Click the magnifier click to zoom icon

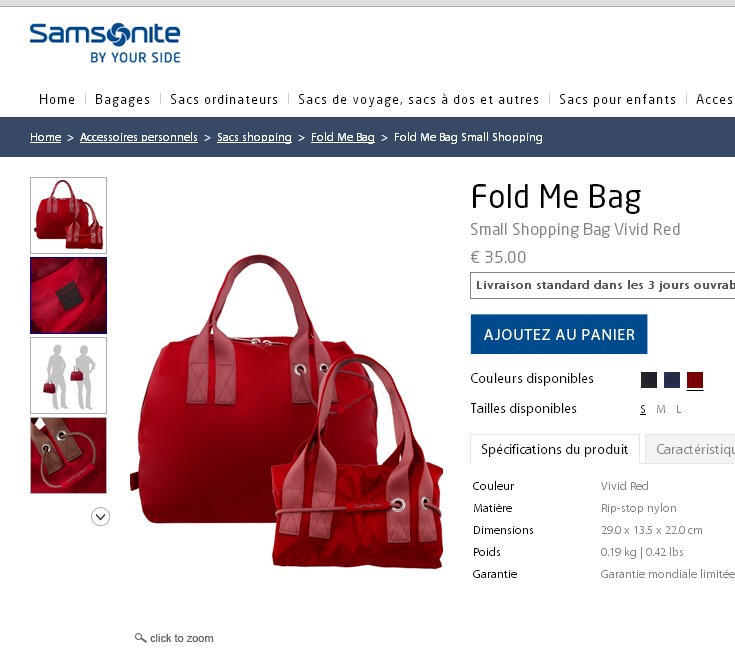(140, 638)
